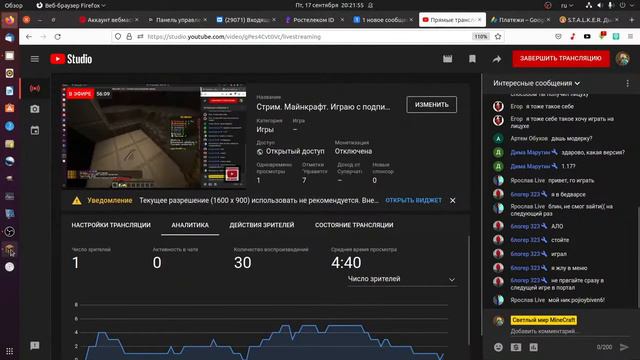Start a poll with the chart icon
The image size is (640, 360).
pos(533,347)
